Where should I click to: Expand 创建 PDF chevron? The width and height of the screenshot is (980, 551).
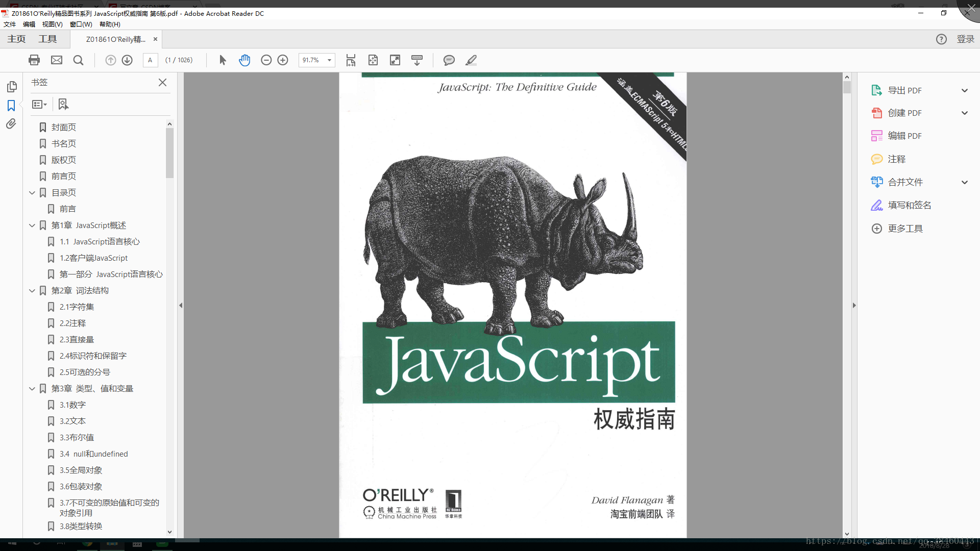click(x=965, y=113)
